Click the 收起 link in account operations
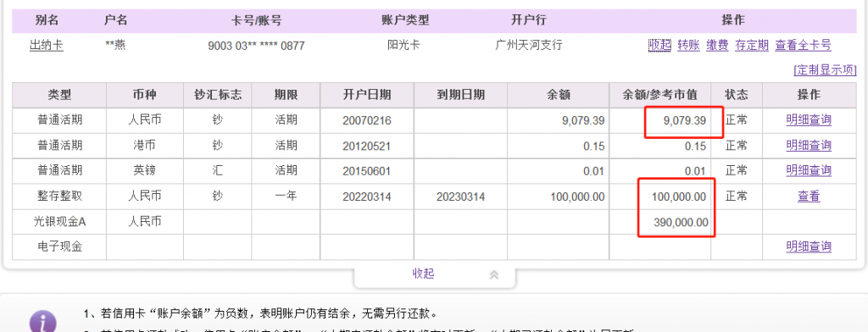Viewport: 868px width, 332px height. 659,46
